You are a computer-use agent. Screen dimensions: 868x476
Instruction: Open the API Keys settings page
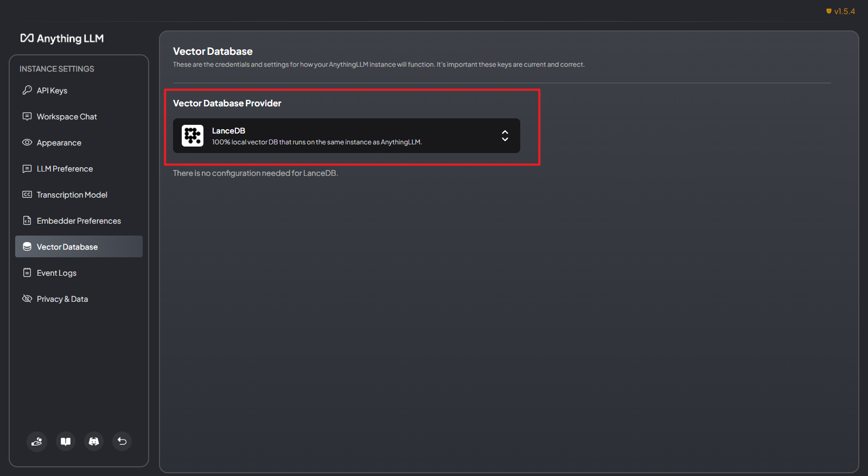pyautogui.click(x=79, y=90)
